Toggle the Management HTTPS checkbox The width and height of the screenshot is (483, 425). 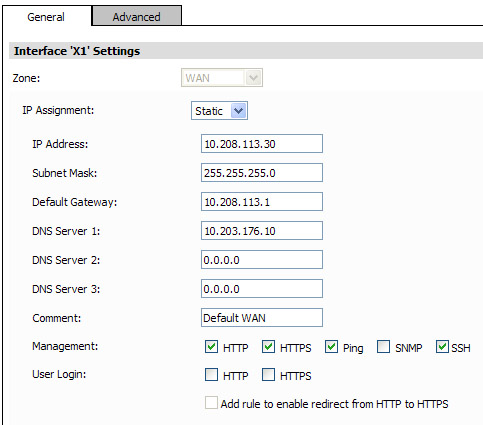pyautogui.click(x=268, y=347)
